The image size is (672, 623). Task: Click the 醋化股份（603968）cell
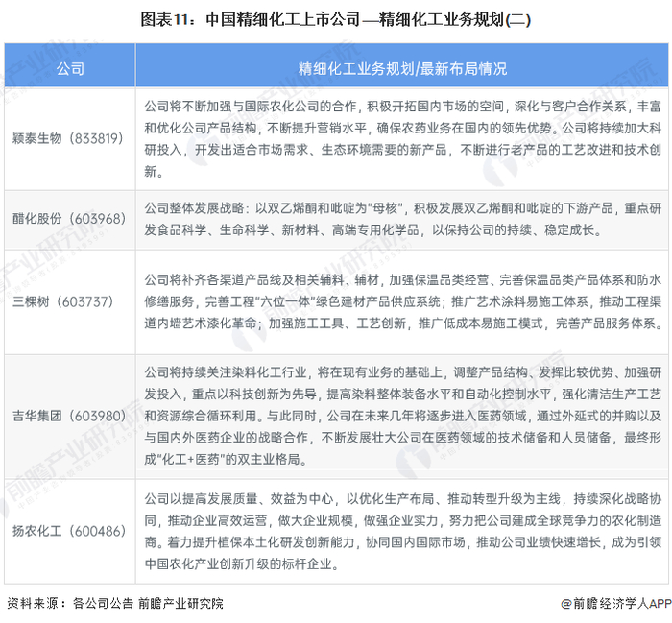[x=69, y=219]
